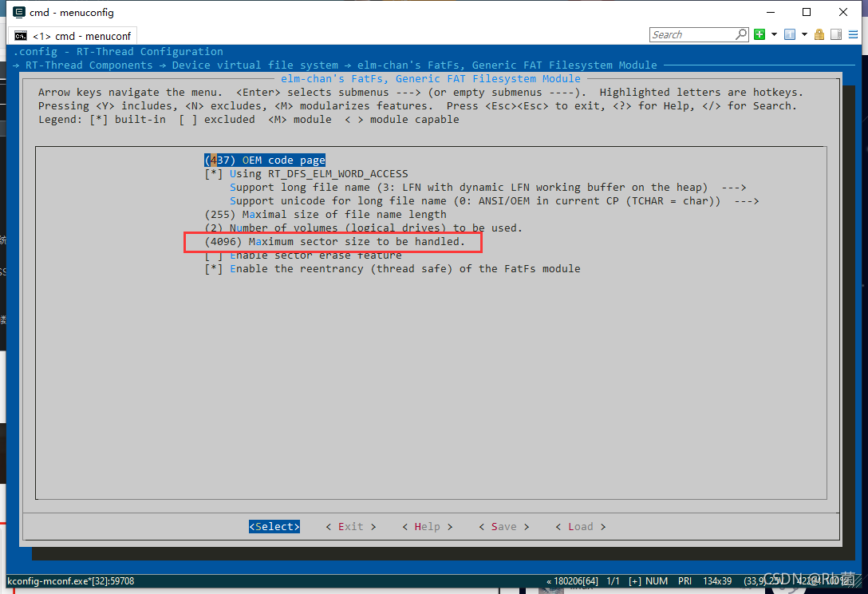Click the cmd icon in the title bar
Screen dimensions: 868x594
coord(19,12)
